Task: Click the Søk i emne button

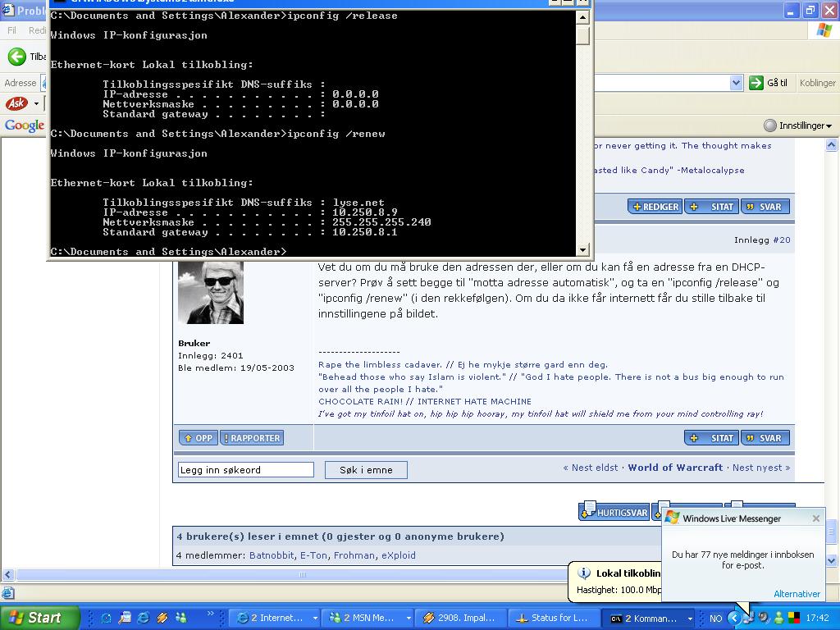Action: [x=366, y=470]
